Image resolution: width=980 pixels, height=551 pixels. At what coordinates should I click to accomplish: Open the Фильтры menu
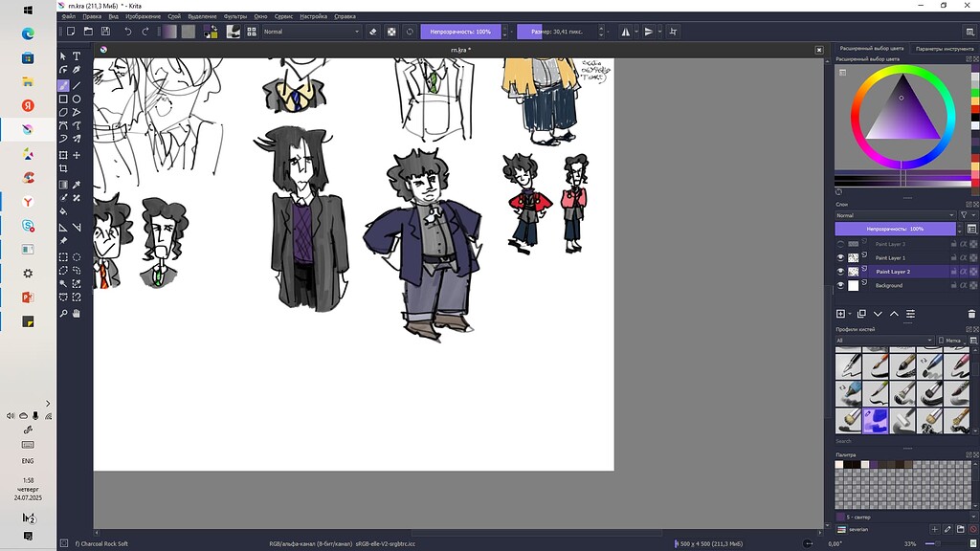pyautogui.click(x=235, y=16)
